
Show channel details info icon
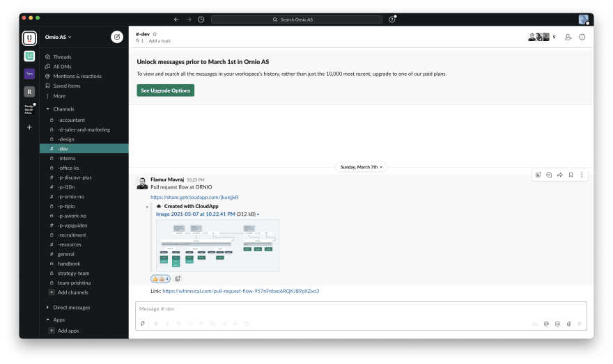(582, 37)
